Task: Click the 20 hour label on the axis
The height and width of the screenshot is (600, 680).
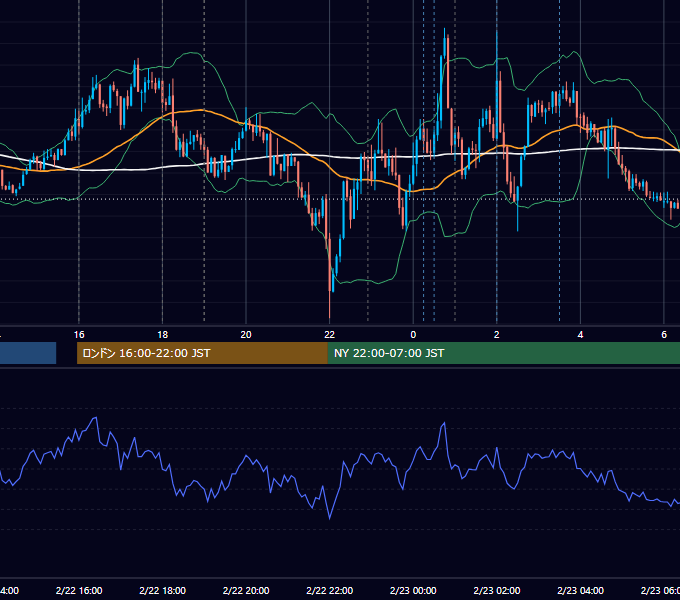Action: [x=246, y=335]
